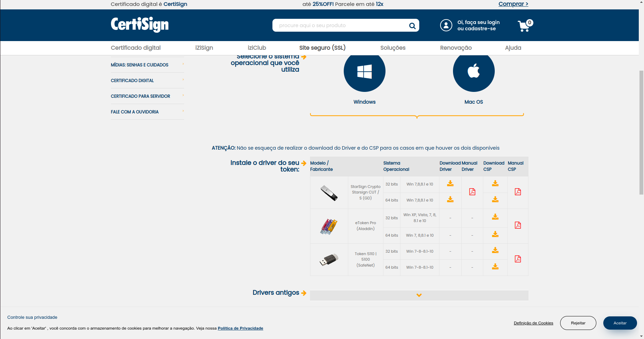Download eToken Pro 32 bits CSP

(495, 217)
